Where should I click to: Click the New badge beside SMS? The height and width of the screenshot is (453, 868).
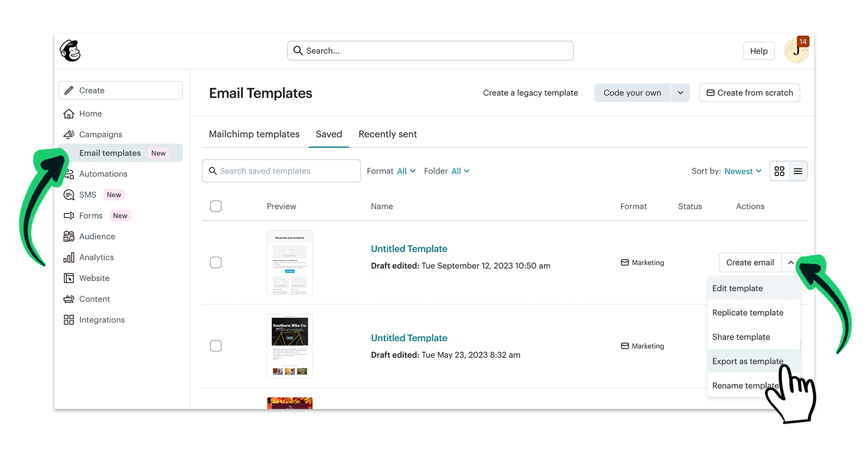[x=114, y=195]
